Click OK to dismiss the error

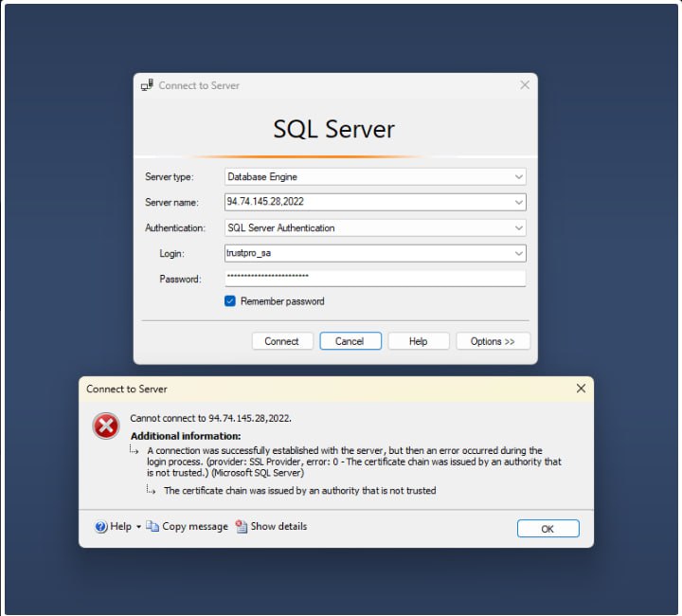click(548, 529)
